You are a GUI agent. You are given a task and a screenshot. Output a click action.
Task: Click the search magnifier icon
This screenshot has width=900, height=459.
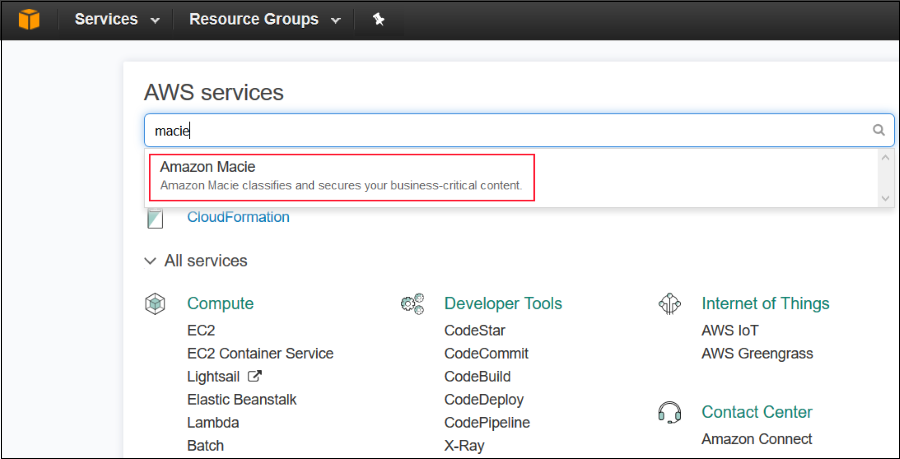878,130
